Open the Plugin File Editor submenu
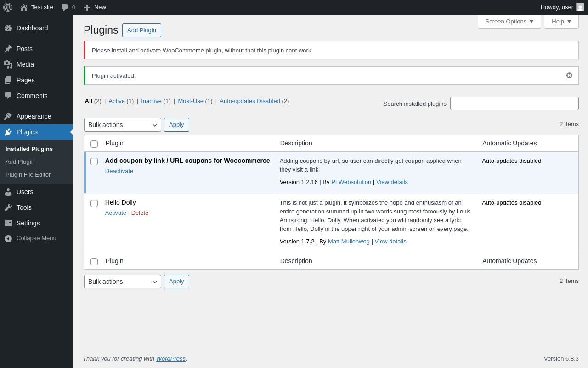Screen dimensions: 588x368 point(28,175)
